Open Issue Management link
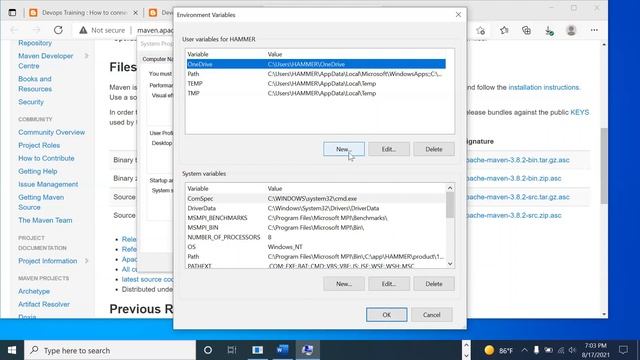This screenshot has height=360, width=640. 48,184
